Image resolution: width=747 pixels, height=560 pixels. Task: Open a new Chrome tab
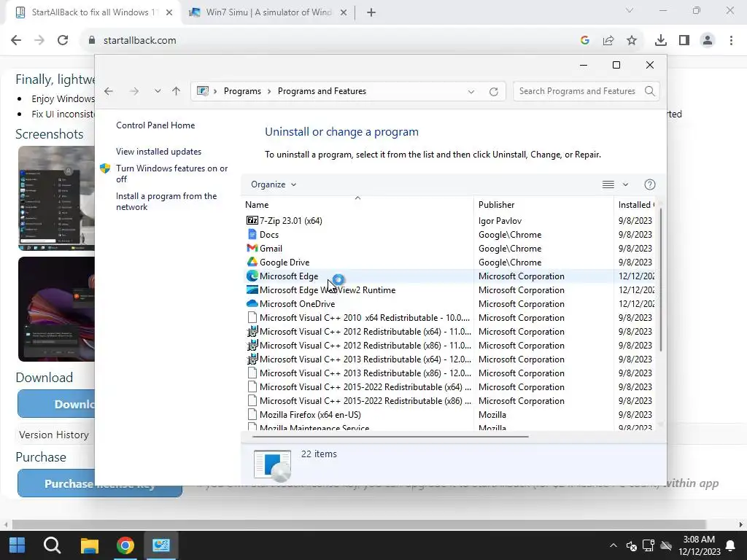pyautogui.click(x=371, y=12)
